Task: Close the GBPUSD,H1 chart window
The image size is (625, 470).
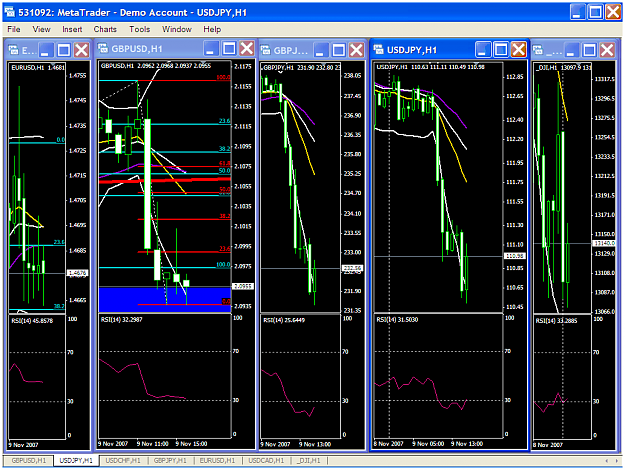Action: [x=247, y=49]
